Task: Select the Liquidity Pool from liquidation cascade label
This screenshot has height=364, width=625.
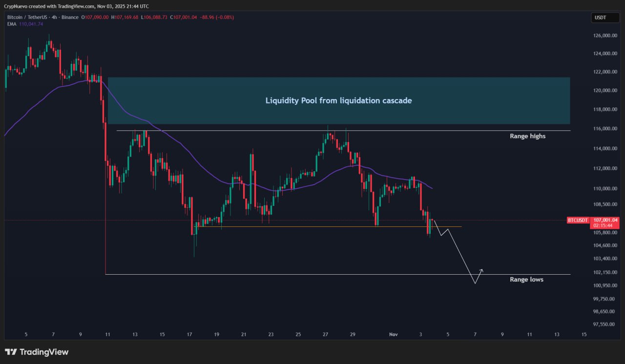Action: point(338,101)
